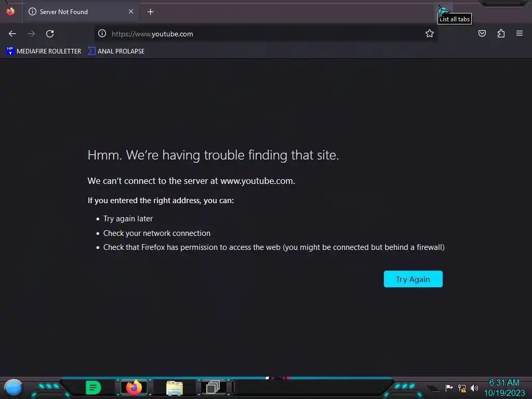Screen dimensions: 532x399
Task: Open the green chat app on taskbar
Action: tap(94, 388)
